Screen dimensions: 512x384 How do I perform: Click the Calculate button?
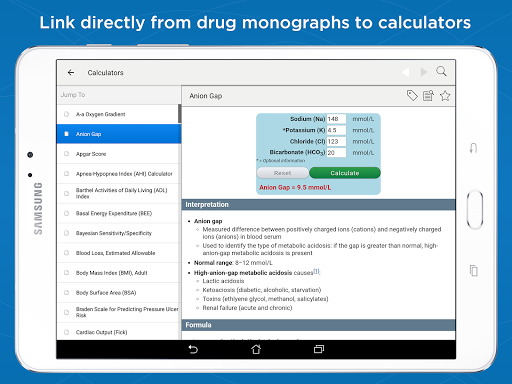pyautogui.click(x=345, y=173)
